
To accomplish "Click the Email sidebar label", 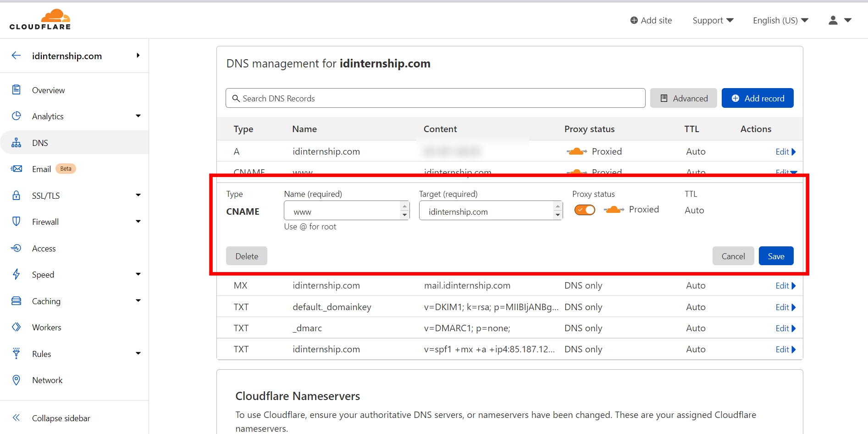I will tap(41, 169).
